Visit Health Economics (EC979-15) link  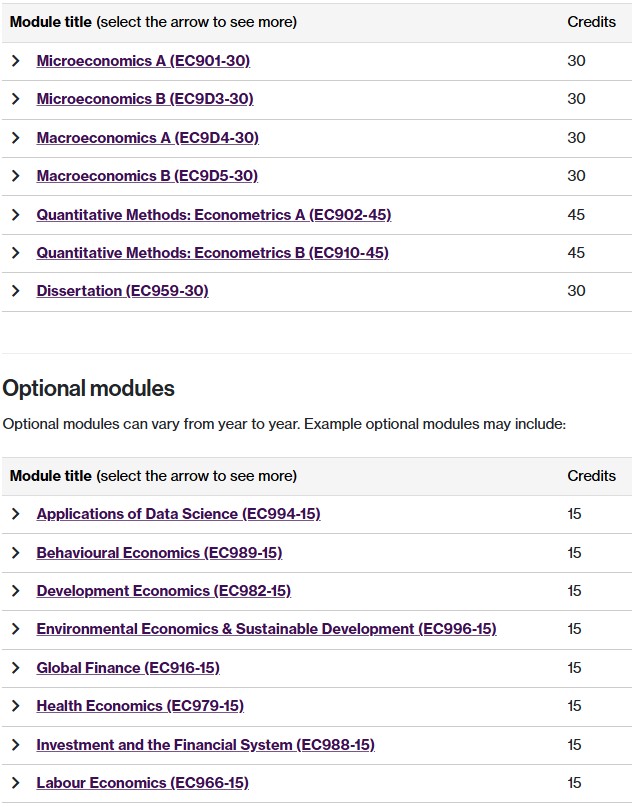140,706
